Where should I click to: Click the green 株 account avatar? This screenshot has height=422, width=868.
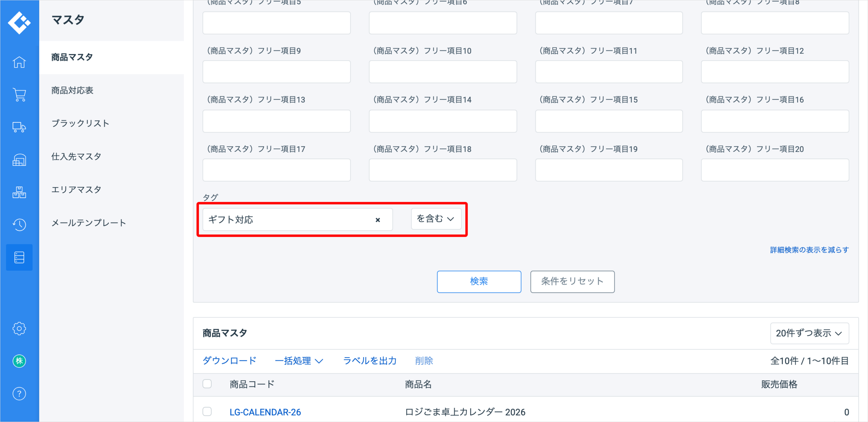pyautogui.click(x=19, y=361)
